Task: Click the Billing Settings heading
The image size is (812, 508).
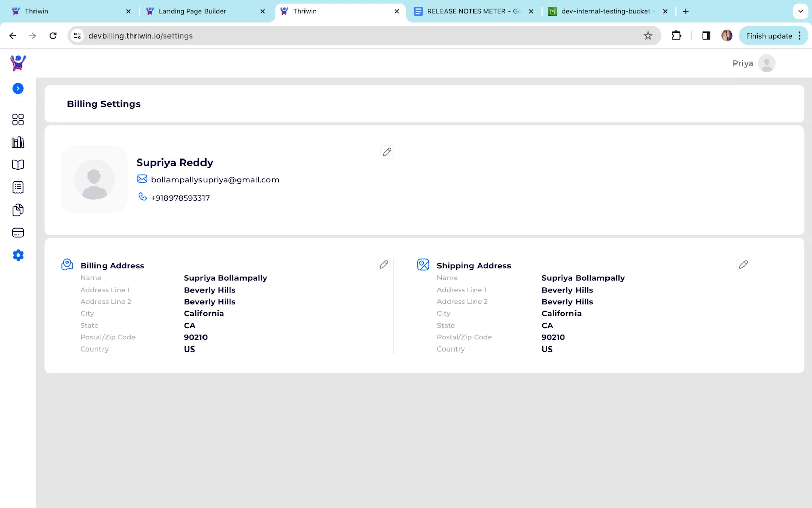Action: 104,104
